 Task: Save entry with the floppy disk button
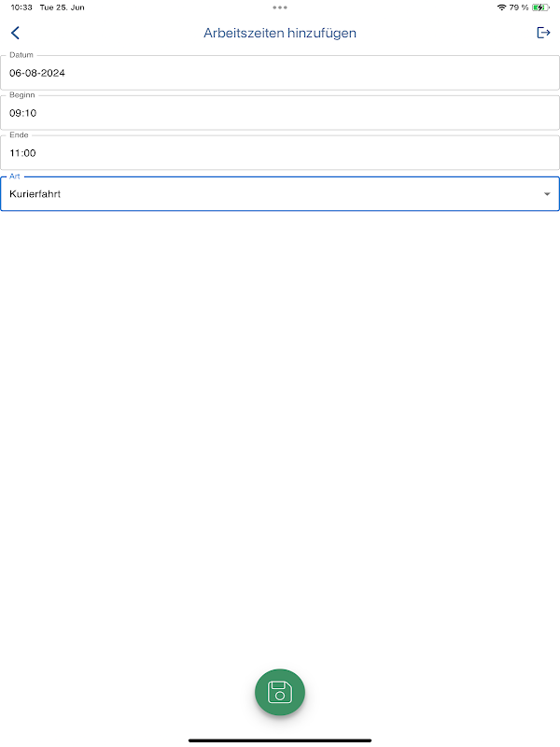[280, 692]
